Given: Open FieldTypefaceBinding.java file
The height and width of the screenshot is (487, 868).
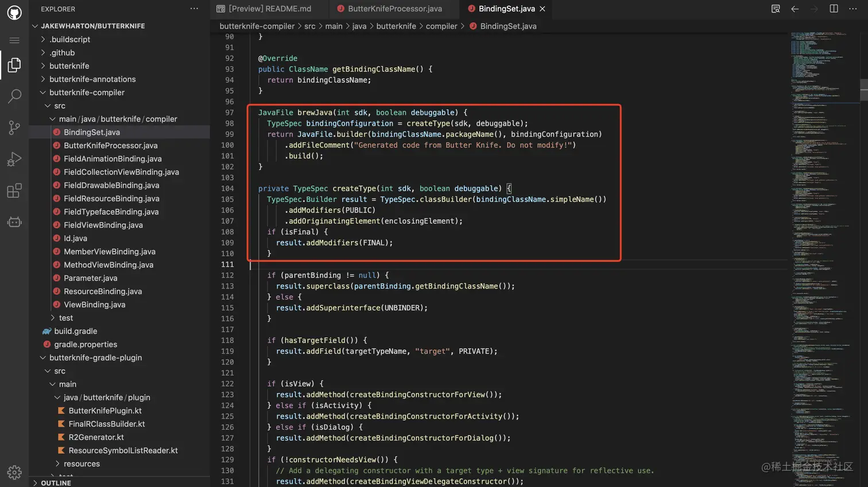Looking at the screenshot, I should tap(119, 212).
